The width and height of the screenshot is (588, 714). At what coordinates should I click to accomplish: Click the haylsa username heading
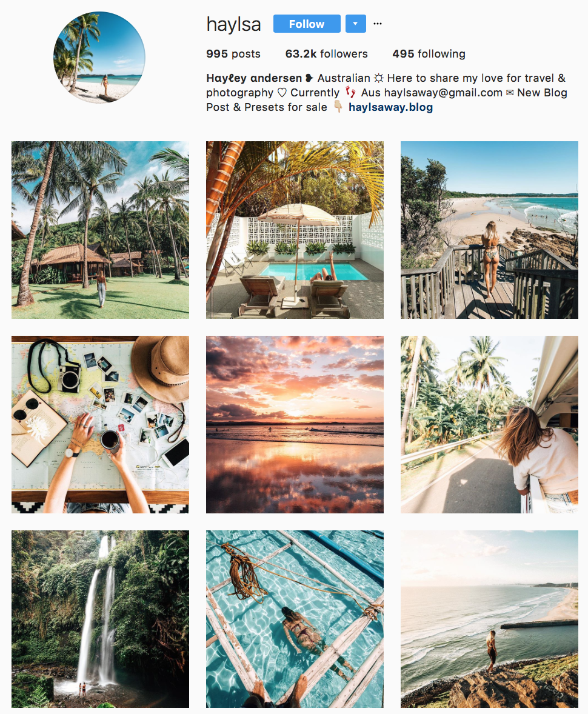233,24
